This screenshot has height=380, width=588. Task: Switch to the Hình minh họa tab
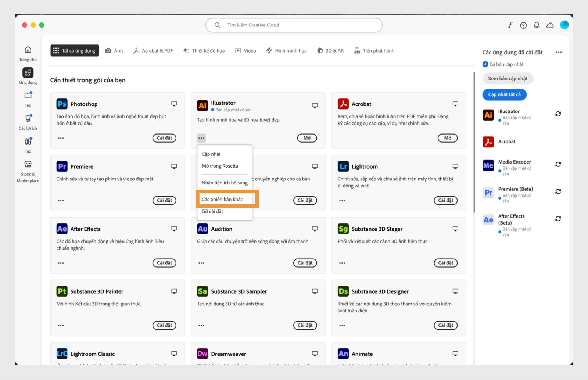click(x=286, y=51)
